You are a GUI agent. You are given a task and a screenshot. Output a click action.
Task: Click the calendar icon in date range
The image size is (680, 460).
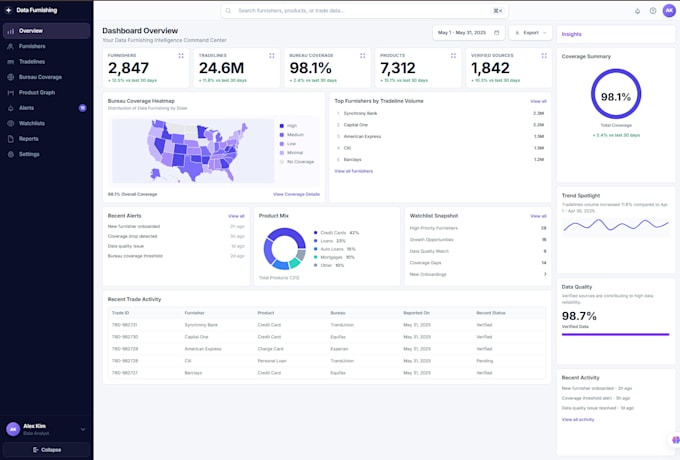point(497,33)
